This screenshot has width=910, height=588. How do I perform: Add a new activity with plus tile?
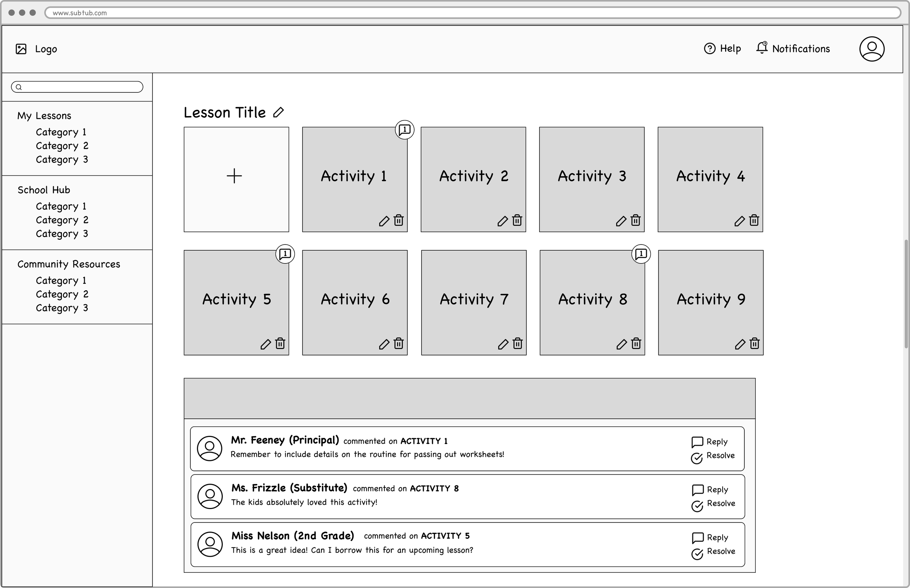coord(236,179)
